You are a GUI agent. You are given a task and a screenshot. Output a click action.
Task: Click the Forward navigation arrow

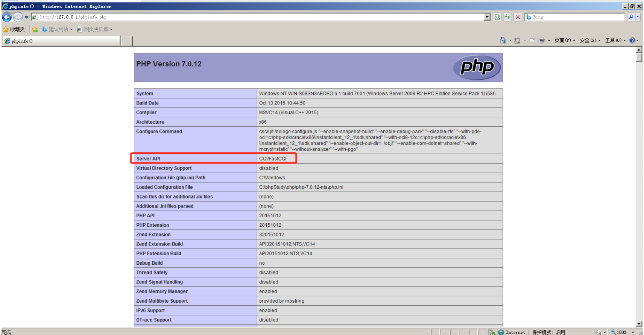click(x=18, y=17)
